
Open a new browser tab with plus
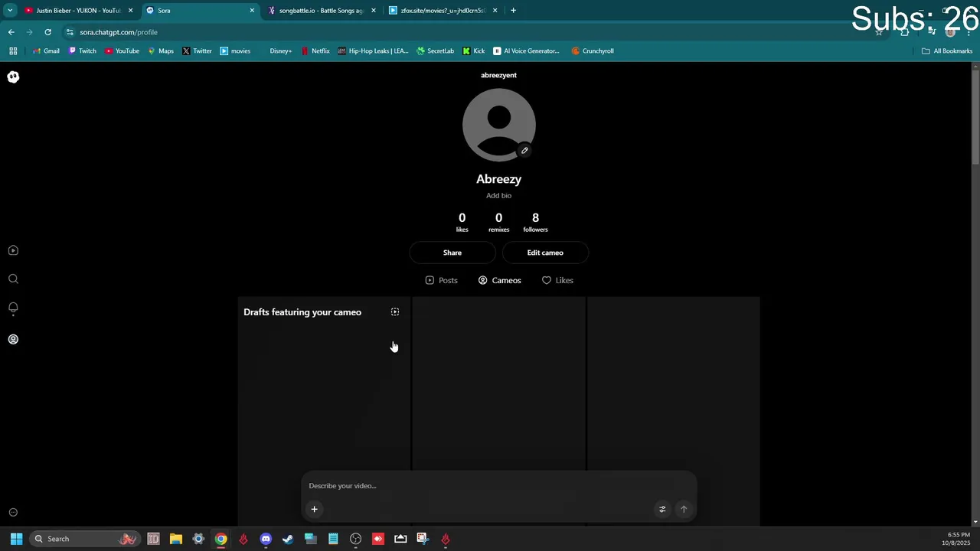tap(513, 11)
